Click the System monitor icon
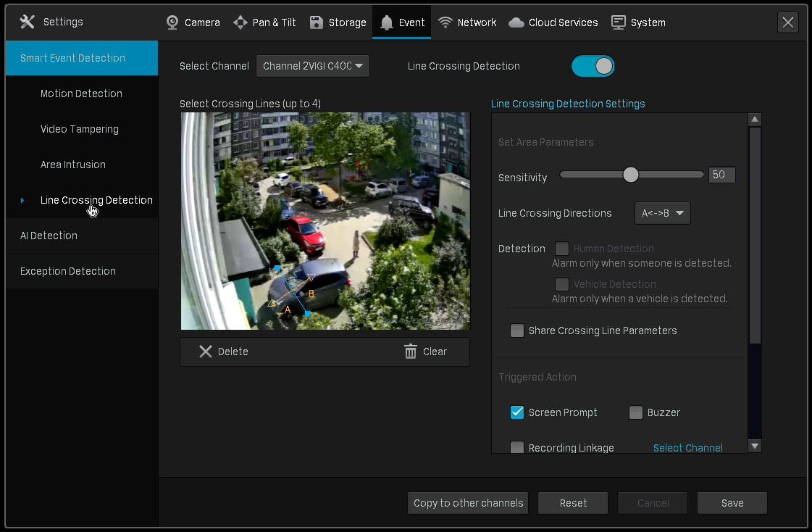812x532 pixels. tap(619, 22)
